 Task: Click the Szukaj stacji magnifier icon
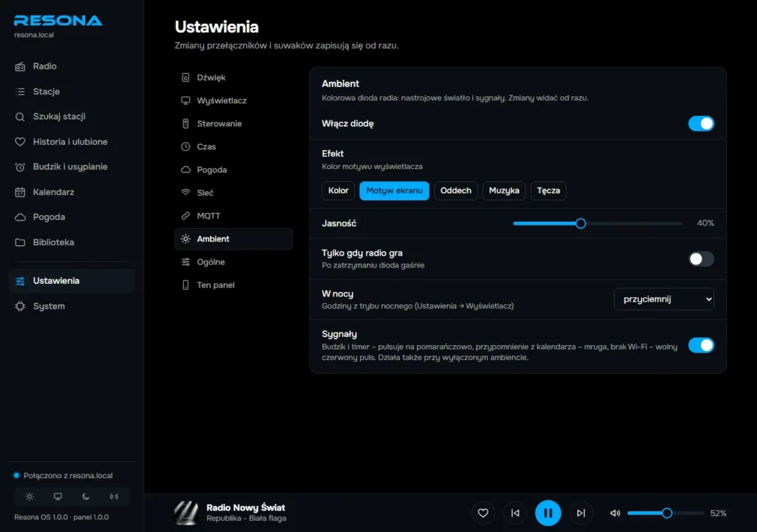[20, 117]
